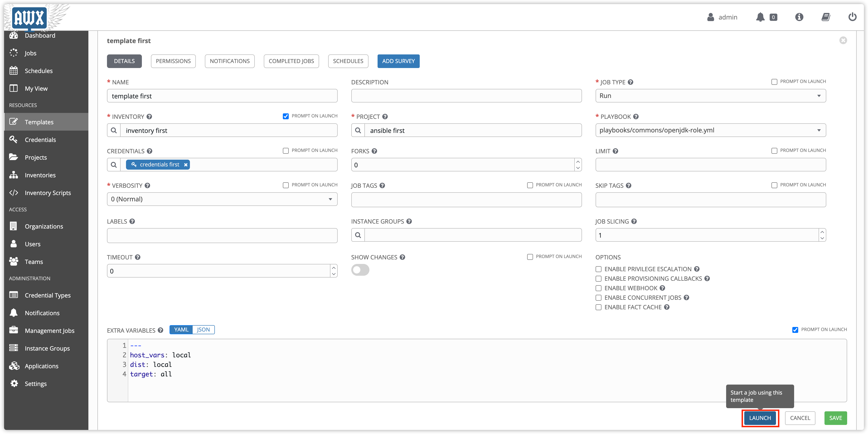
Task: Launch a job with this template
Action: 760,418
